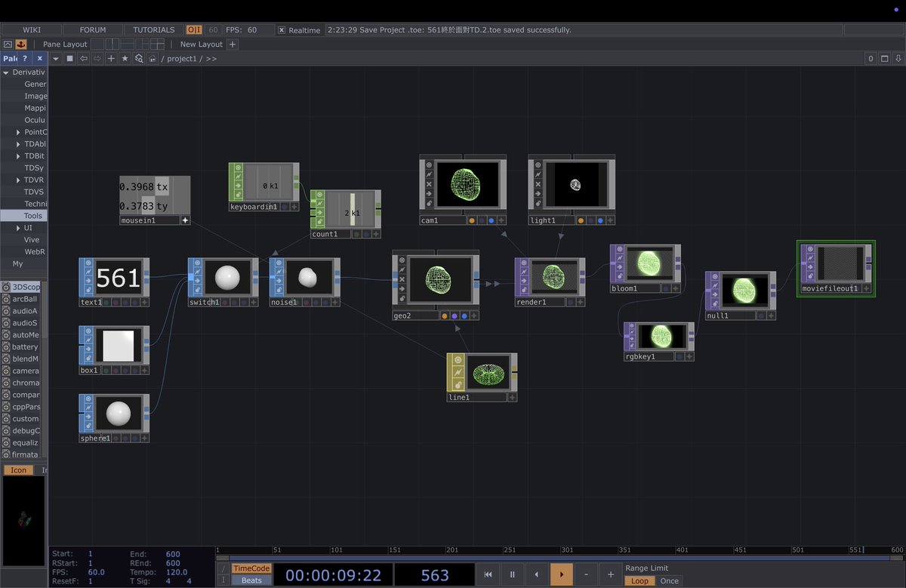The image size is (906, 588).
Task: Activate viewer plus on mousein1 node
Action: (185, 220)
